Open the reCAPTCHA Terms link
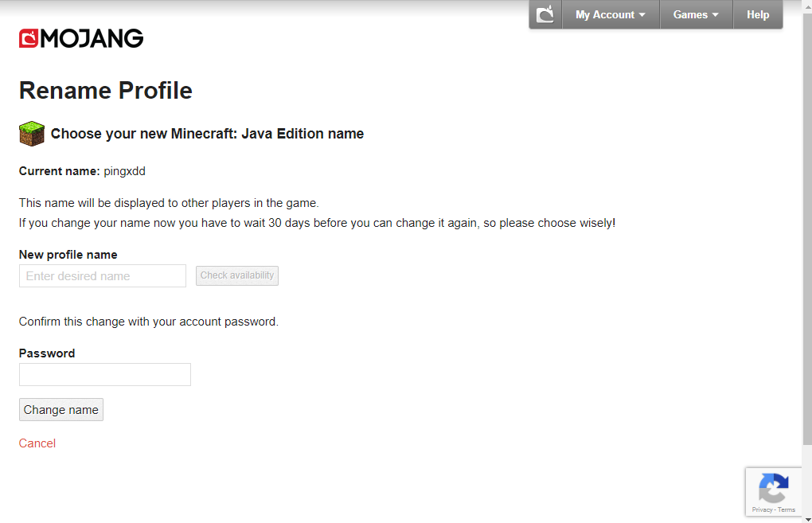 click(786, 509)
